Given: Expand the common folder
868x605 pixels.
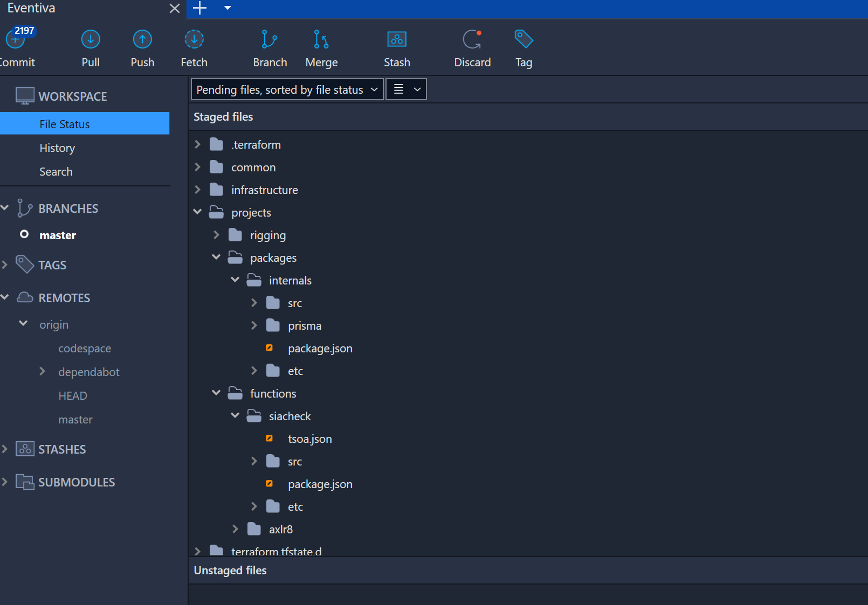Looking at the screenshot, I should click(197, 167).
